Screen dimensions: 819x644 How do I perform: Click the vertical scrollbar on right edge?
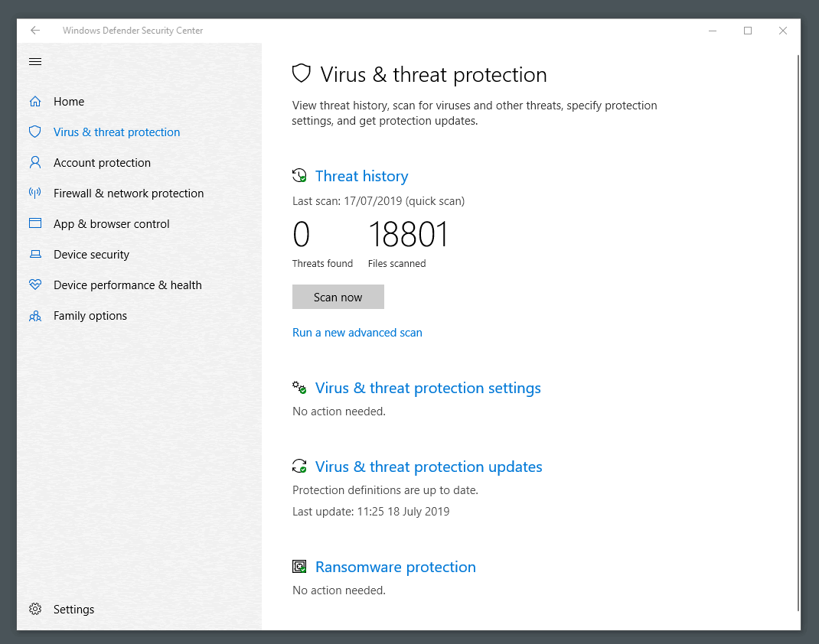798,331
